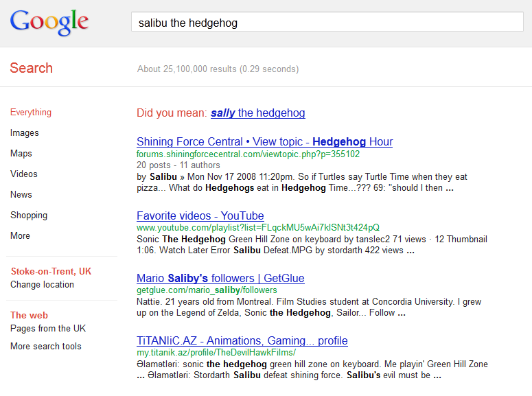Click the 'Did you mean:' label
Viewport: 532px width, 396px height.
click(x=172, y=113)
